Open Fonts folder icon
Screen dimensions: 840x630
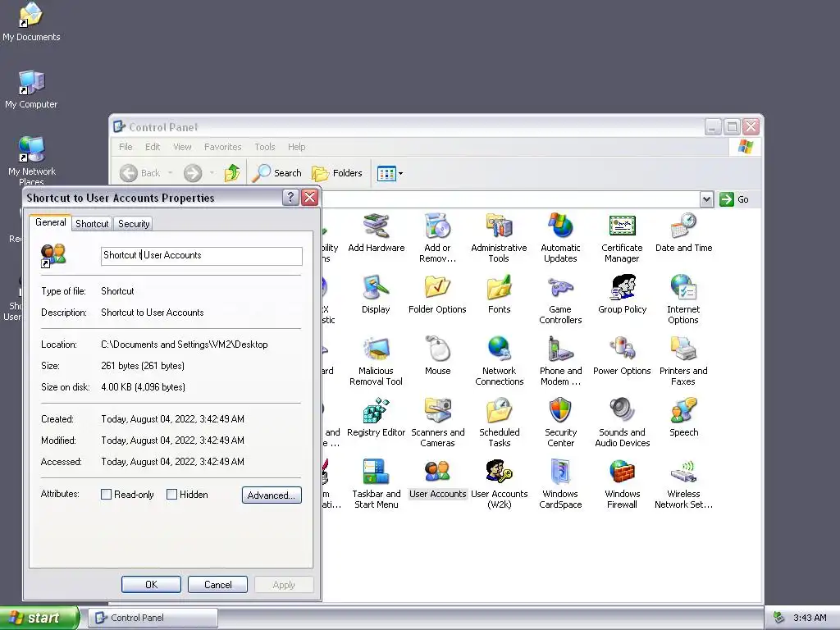499,294
